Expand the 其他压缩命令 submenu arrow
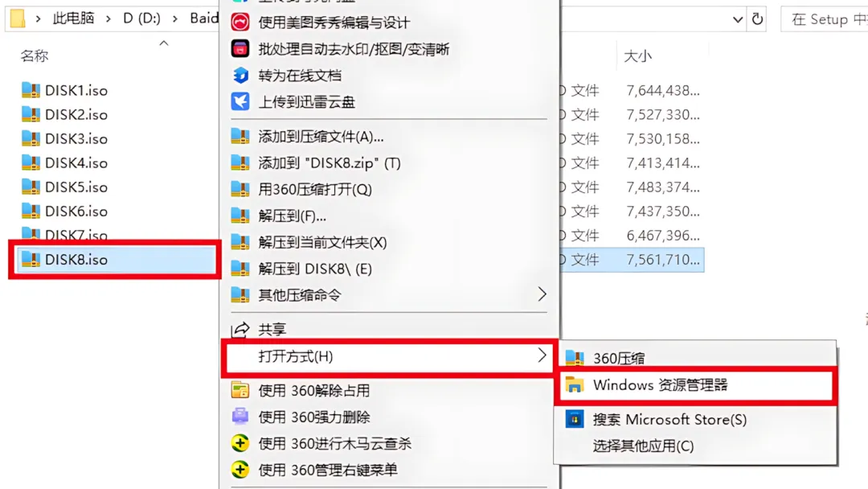Viewport: 868px width, 489px height. (x=542, y=294)
